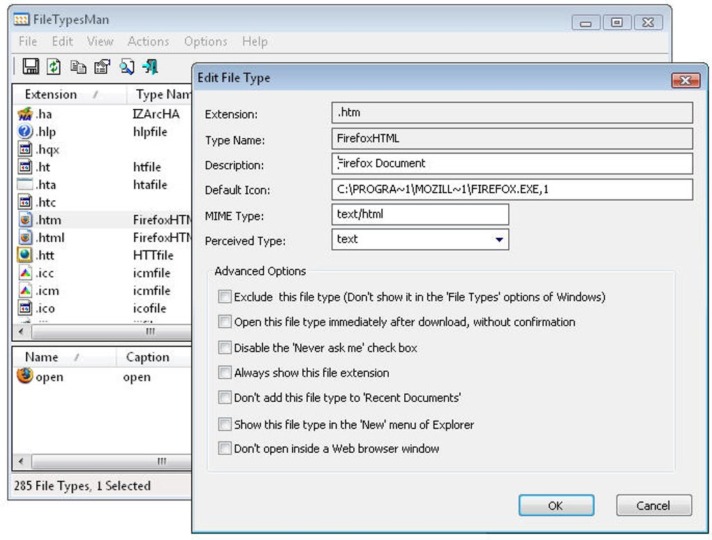Sort by the Extension column header
The image size is (712, 540).
(x=69, y=94)
